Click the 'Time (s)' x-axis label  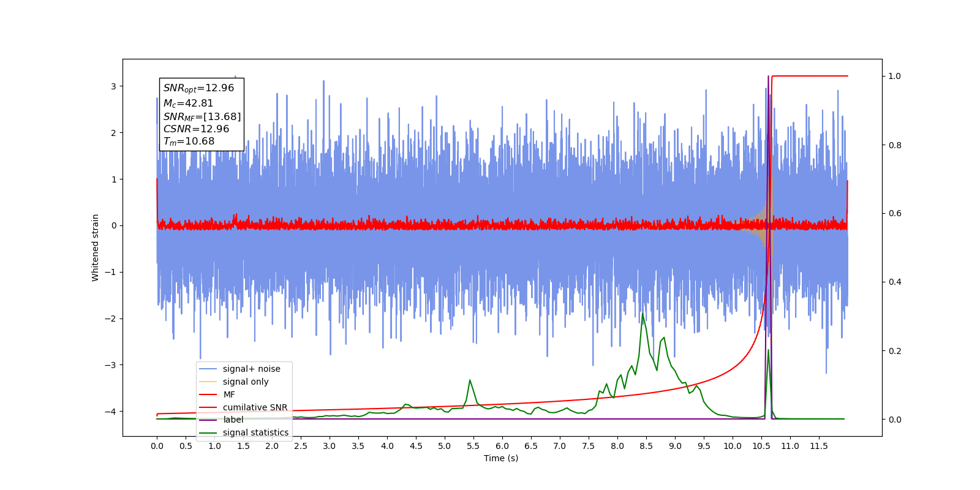[x=501, y=458]
